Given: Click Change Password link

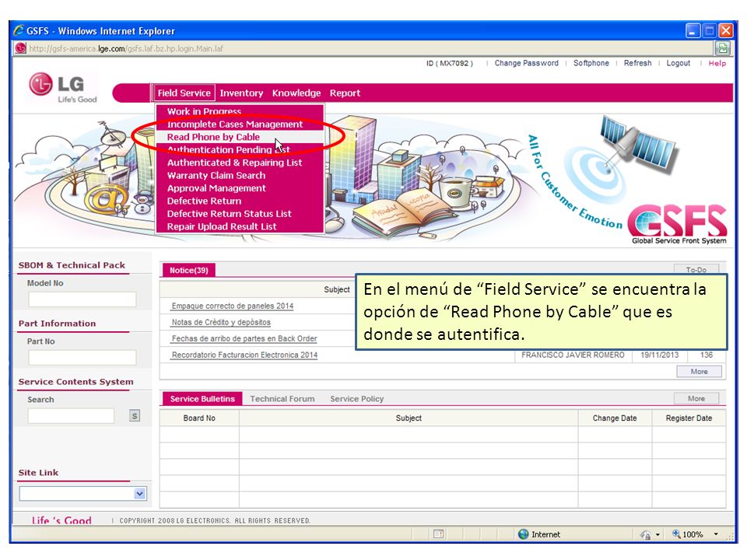Looking at the screenshot, I should 527,63.
